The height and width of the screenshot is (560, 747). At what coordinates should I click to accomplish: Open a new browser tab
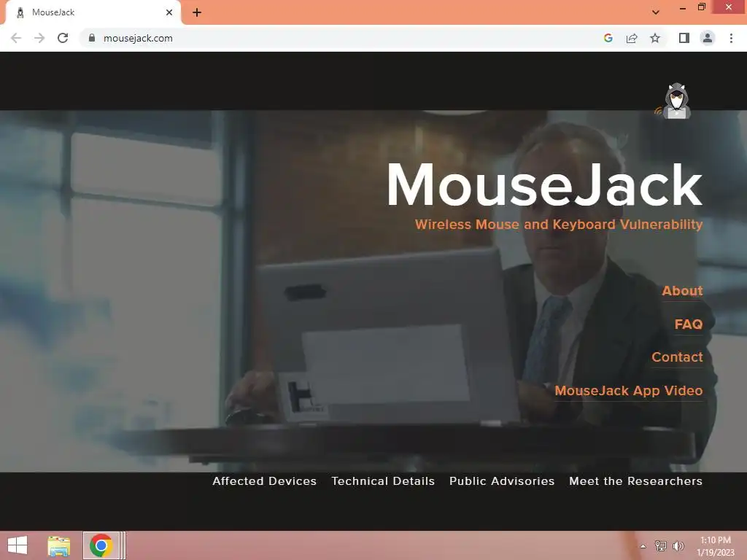[x=197, y=12]
